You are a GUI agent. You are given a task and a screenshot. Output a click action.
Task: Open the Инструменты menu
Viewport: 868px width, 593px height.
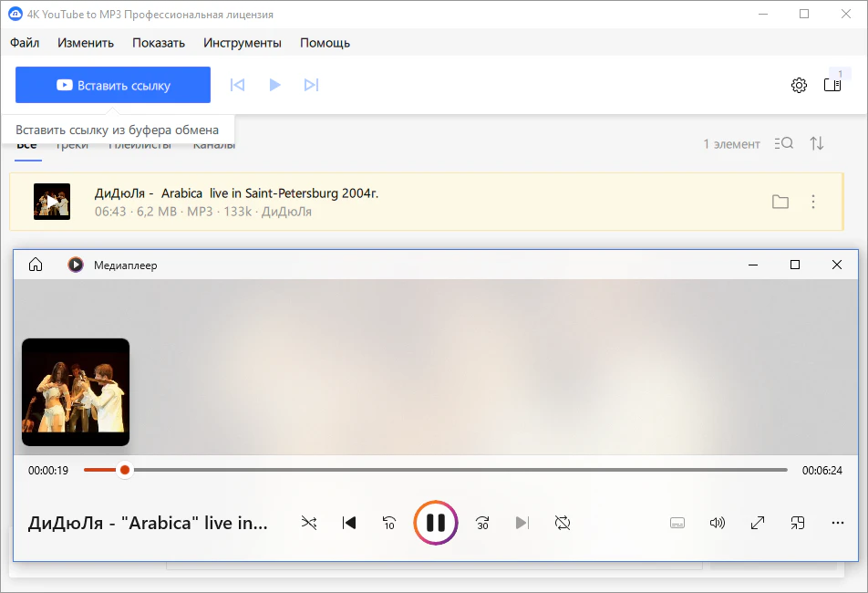click(243, 43)
